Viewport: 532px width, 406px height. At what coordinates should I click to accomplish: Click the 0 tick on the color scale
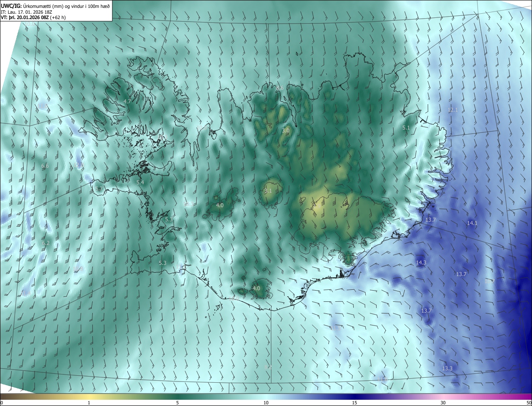pos(2,403)
